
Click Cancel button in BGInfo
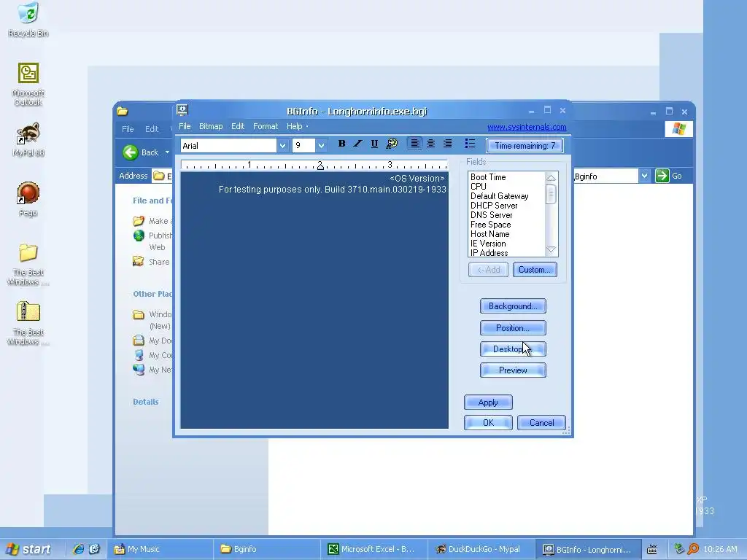coord(542,422)
